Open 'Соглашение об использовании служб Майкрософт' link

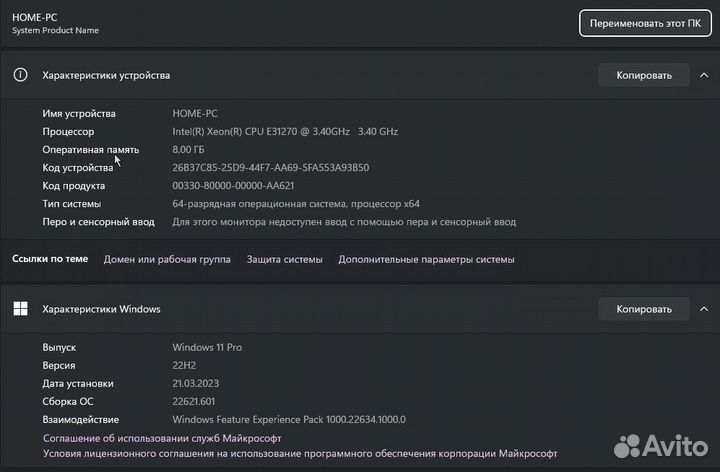(x=162, y=438)
